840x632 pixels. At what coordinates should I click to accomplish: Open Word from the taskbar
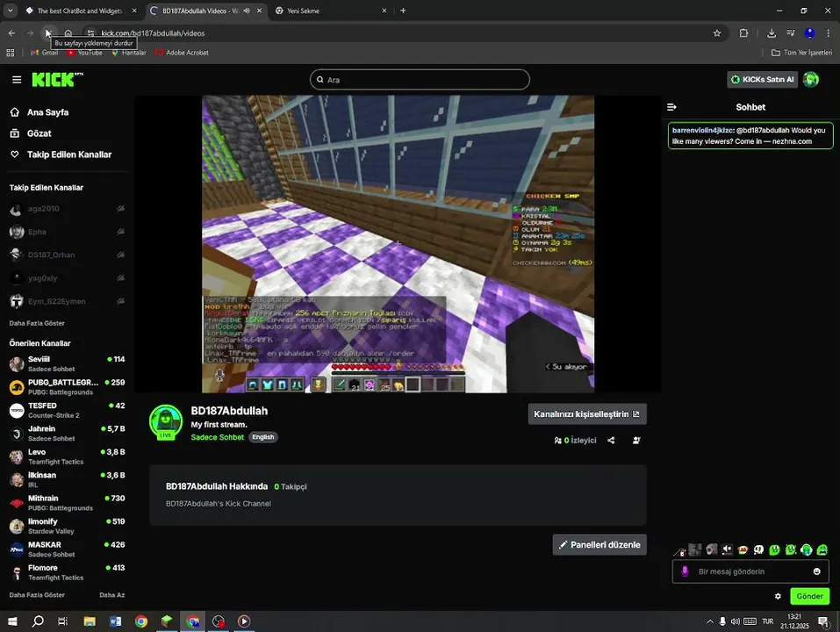point(115,621)
